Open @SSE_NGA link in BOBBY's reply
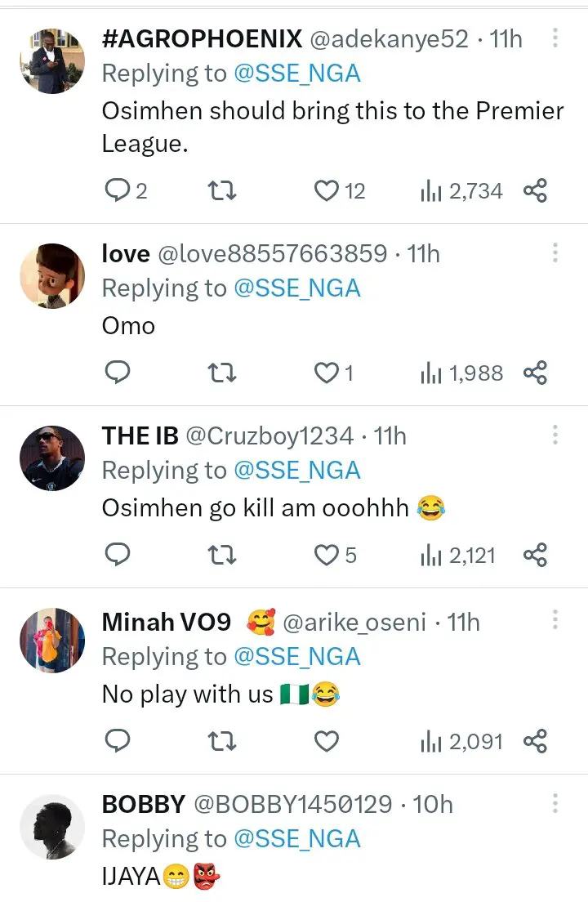Viewport: 588px width, 902px height. pyautogui.click(x=297, y=839)
